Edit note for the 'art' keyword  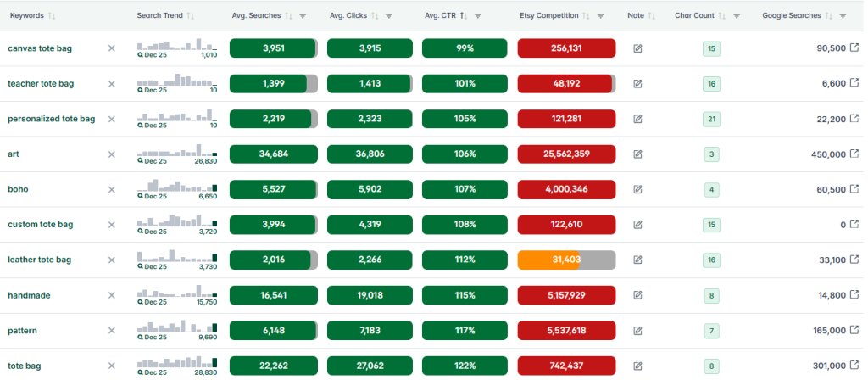637,154
